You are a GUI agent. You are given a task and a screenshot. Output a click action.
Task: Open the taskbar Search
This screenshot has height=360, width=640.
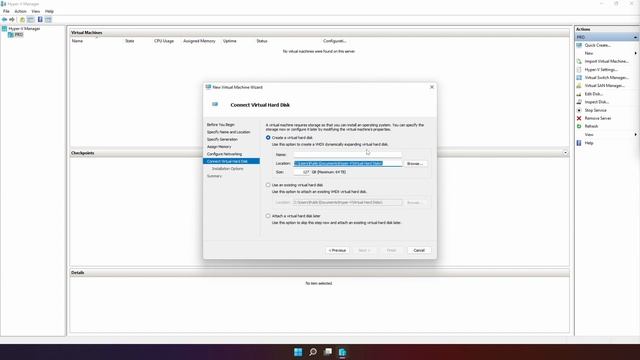[313, 352]
